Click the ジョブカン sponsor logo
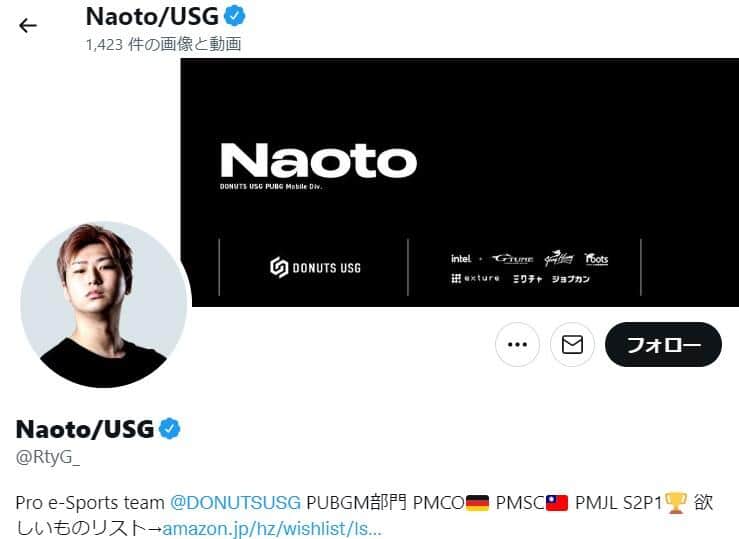 [x=570, y=279]
